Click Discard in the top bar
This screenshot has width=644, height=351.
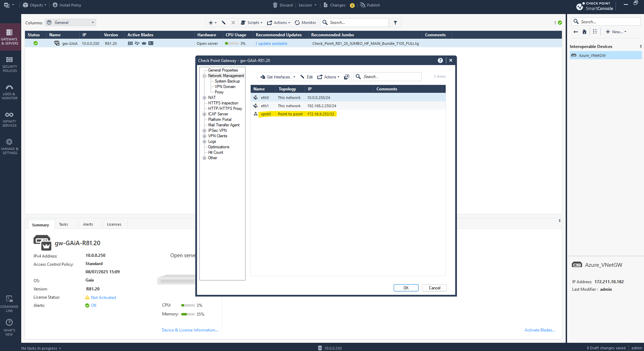click(x=283, y=5)
